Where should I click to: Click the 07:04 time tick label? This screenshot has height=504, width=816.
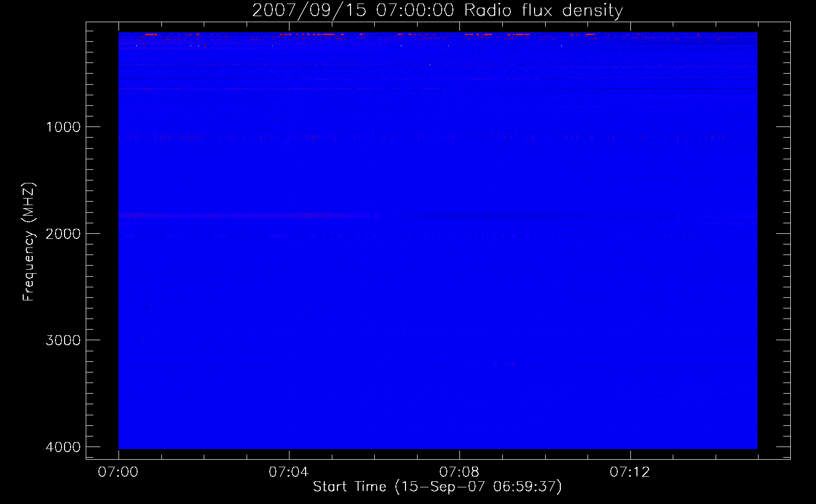288,472
